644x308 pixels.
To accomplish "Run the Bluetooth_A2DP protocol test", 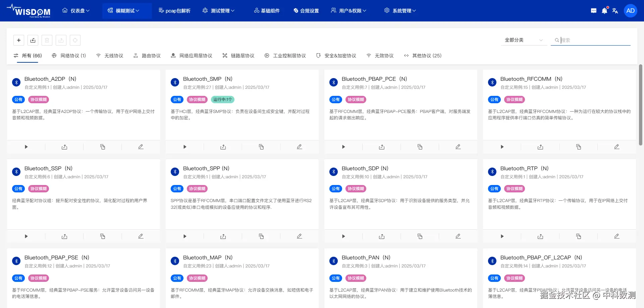I will (26, 147).
